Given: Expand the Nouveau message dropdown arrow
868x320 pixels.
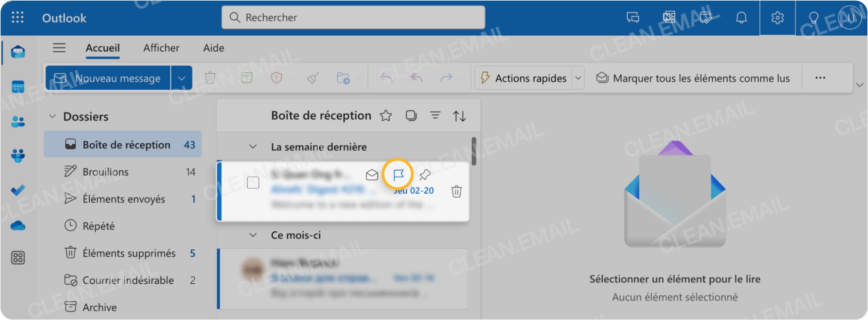Looking at the screenshot, I should 181,78.
